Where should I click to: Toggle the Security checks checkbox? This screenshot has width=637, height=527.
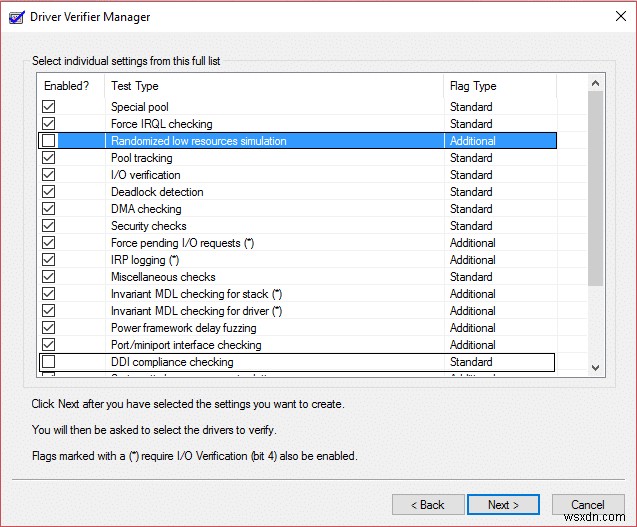click(49, 226)
